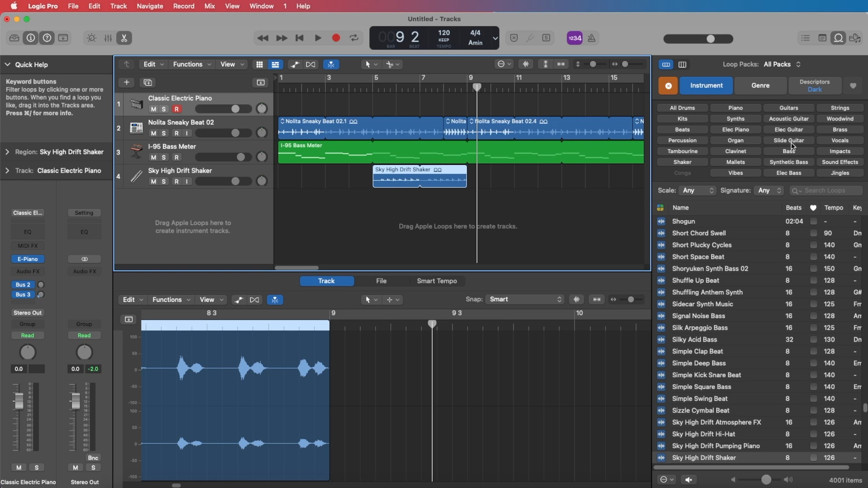Open Smart Controls button
868x488 pixels.
click(x=91, y=38)
